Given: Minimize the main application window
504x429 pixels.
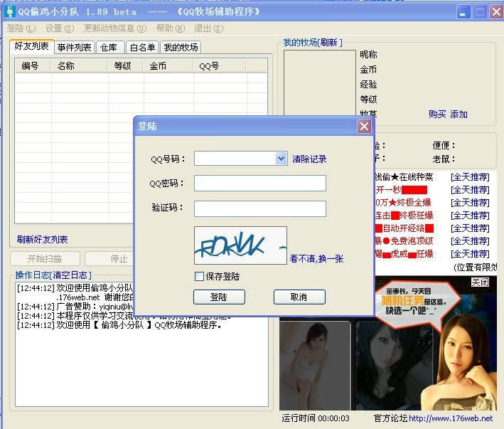Looking at the screenshot, I should pos(463,12).
